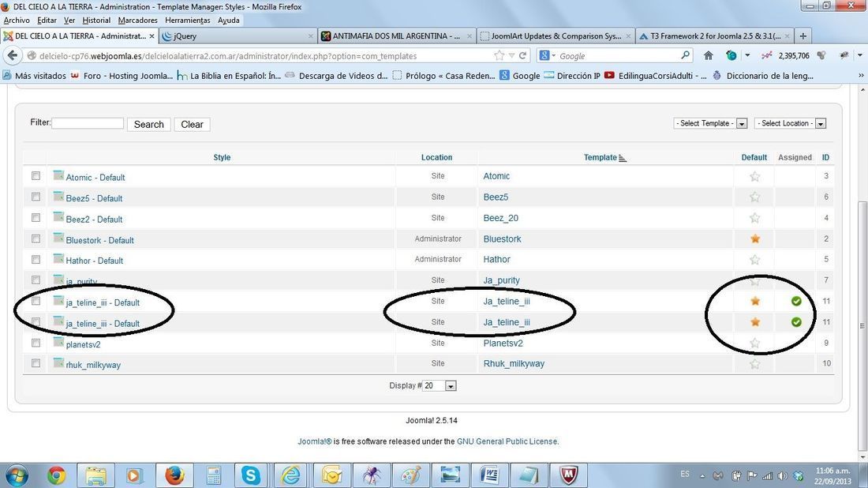868x488 pixels.
Task: Open Archivo menu
Action: point(17,20)
